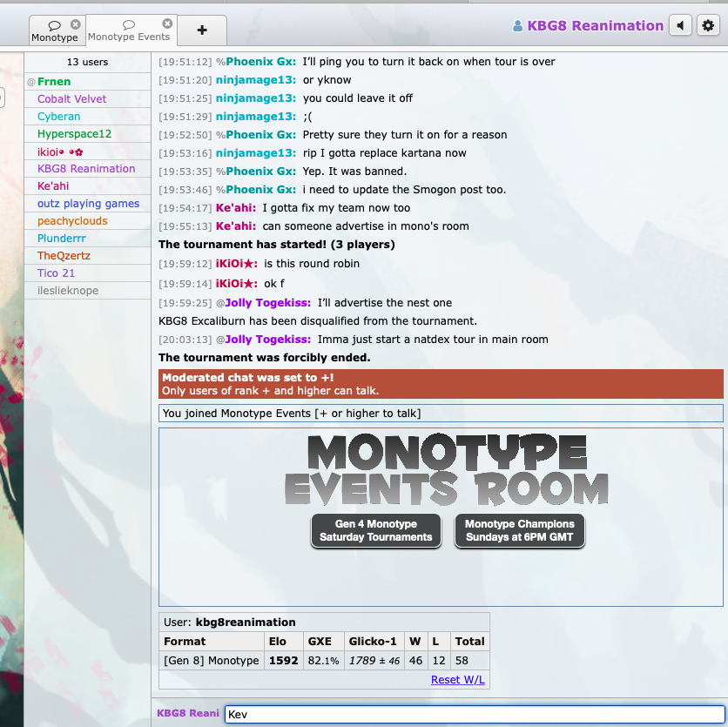
Task: Open options with the gear icon
Action: tap(708, 26)
